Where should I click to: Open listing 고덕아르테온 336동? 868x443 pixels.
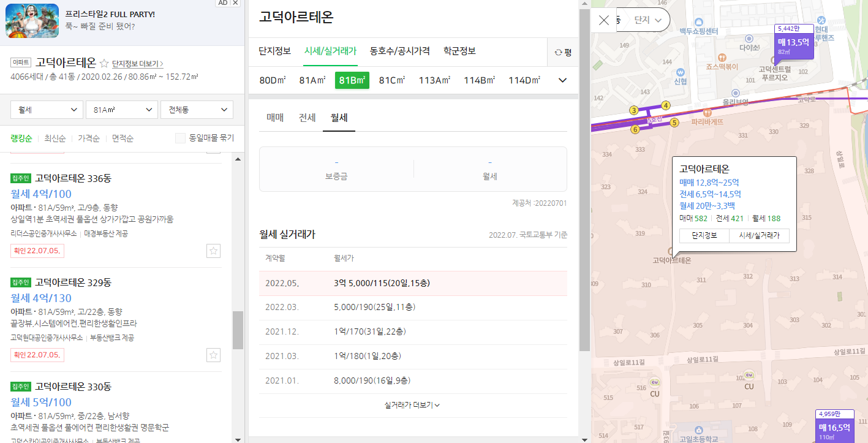pyautogui.click(x=73, y=178)
